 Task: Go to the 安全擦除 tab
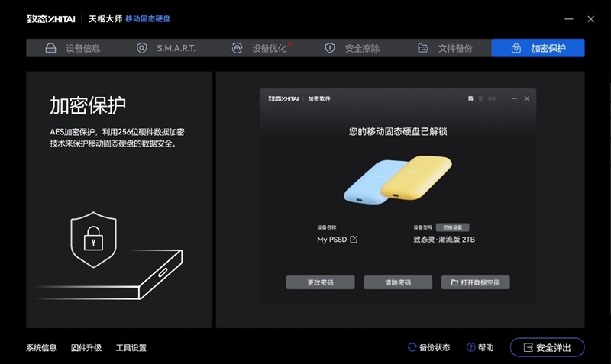(x=352, y=48)
